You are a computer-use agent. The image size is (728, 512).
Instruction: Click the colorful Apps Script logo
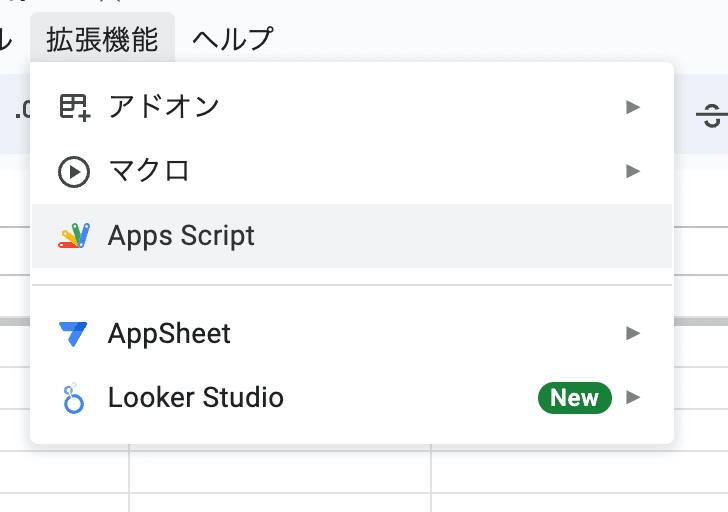pyautogui.click(x=74, y=236)
